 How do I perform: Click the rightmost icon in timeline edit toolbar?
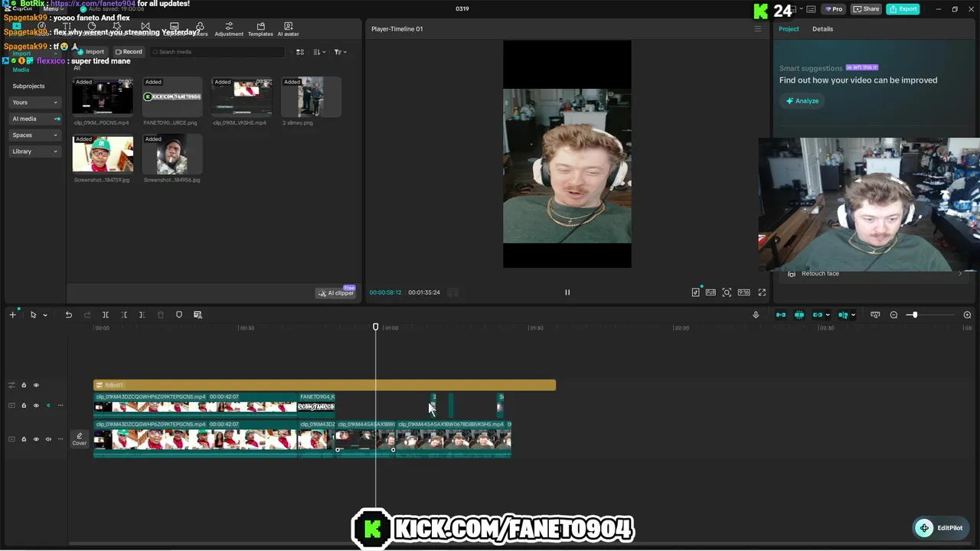click(198, 315)
